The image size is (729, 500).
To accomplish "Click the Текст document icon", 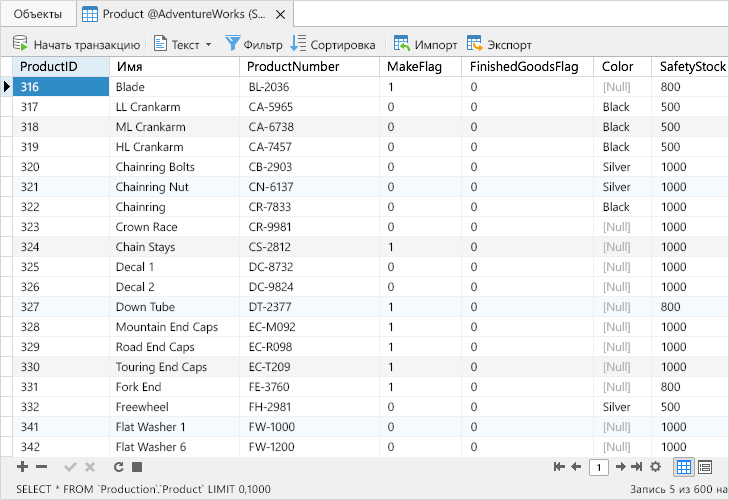I will coord(160,43).
